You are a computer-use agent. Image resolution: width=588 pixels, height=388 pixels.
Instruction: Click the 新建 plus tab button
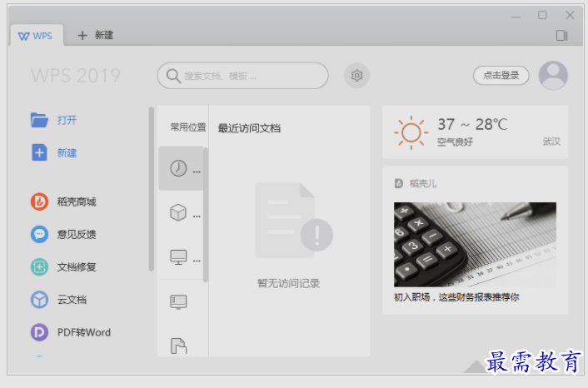pos(95,35)
